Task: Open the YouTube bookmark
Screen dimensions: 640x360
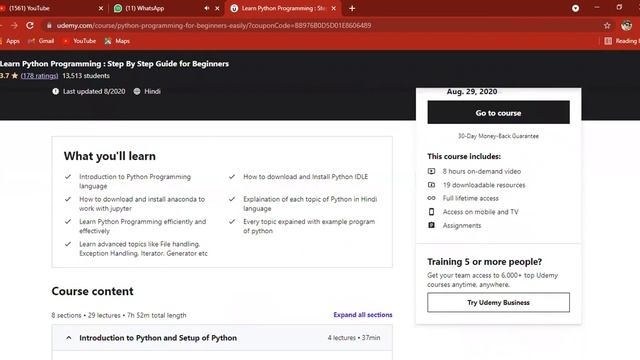Action: 79,41
